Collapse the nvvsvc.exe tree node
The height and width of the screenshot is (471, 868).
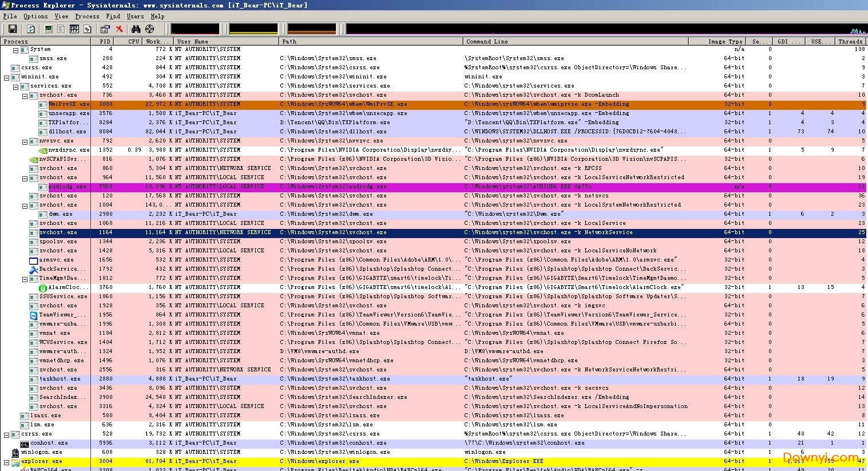pyautogui.click(x=25, y=141)
